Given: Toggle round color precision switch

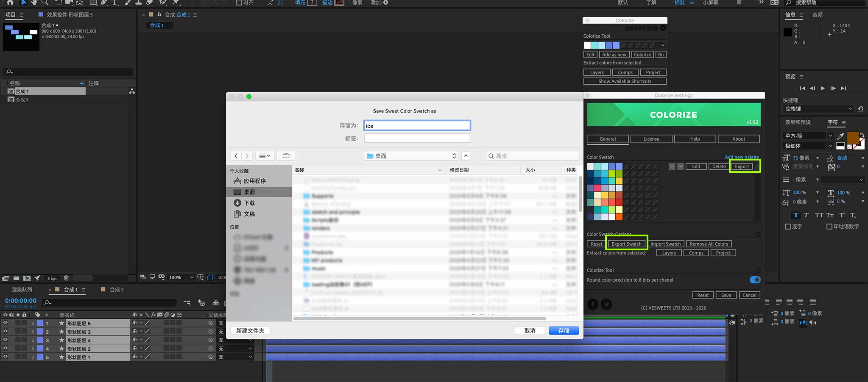Looking at the screenshot, I should [755, 280].
